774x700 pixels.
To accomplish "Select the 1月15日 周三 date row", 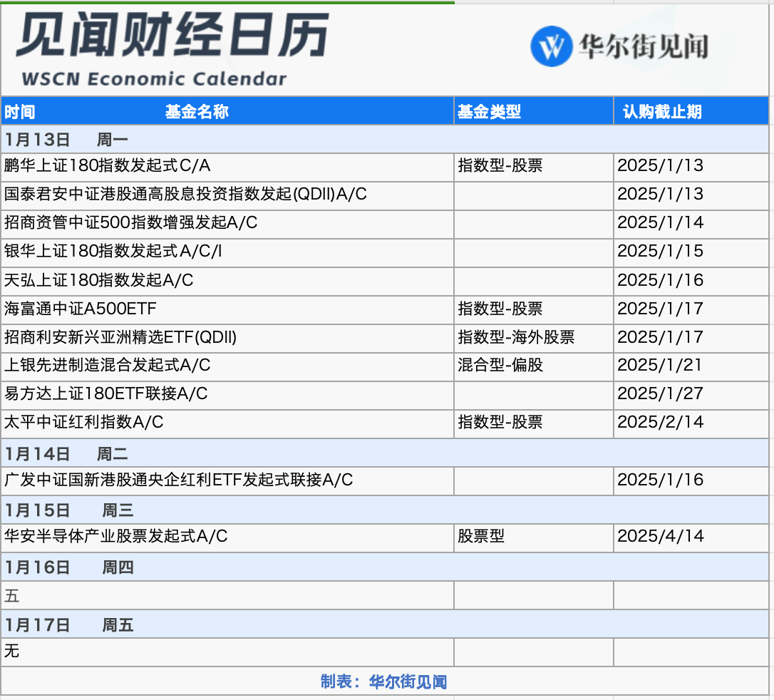I will pos(385,510).
